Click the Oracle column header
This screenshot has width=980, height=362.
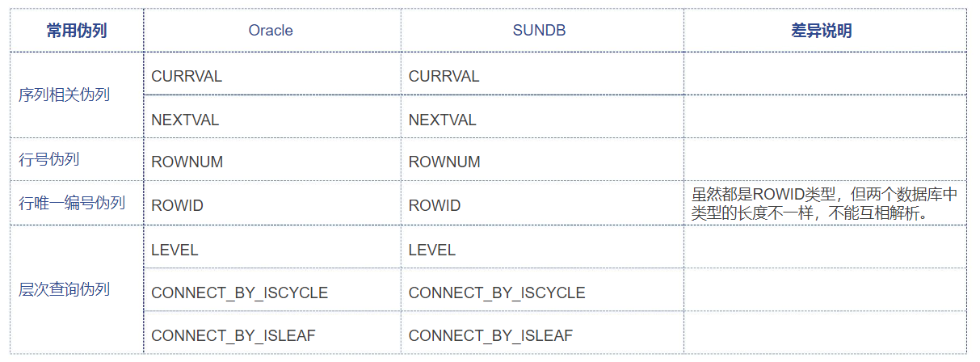(x=271, y=31)
